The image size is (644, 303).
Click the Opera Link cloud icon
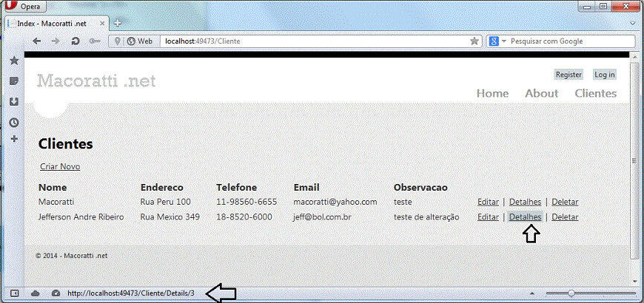36,293
